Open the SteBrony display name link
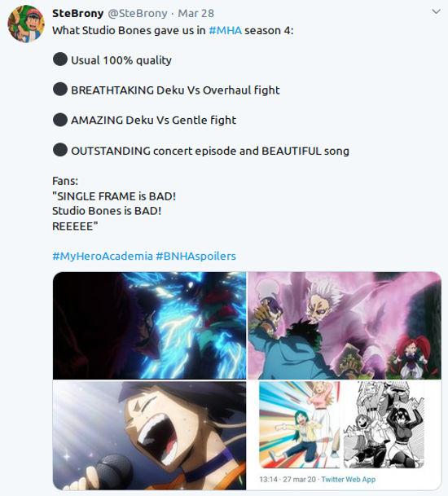Screen dimensions: 448x496 tap(78, 13)
